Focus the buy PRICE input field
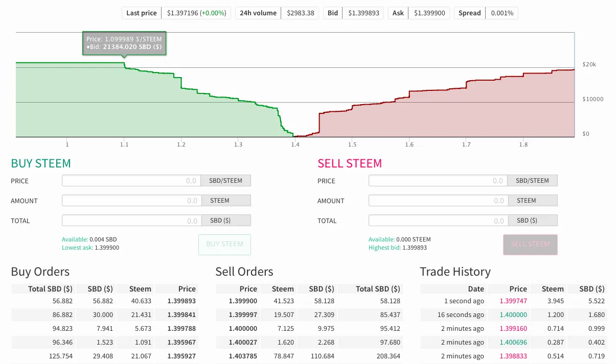The image size is (616, 364). pyautogui.click(x=131, y=181)
